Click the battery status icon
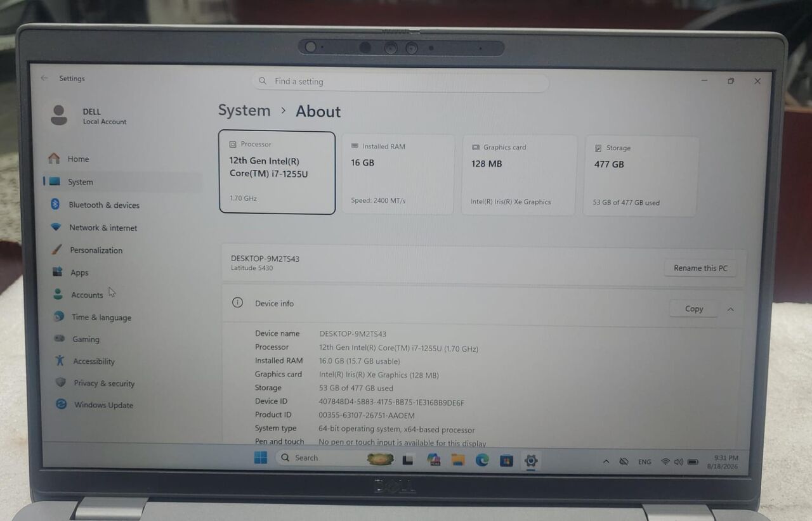812x521 pixels. point(693,462)
